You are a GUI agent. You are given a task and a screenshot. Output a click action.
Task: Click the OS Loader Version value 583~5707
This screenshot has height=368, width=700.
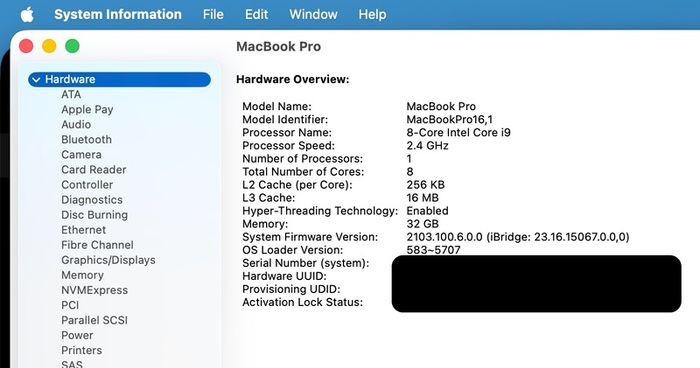coord(433,250)
